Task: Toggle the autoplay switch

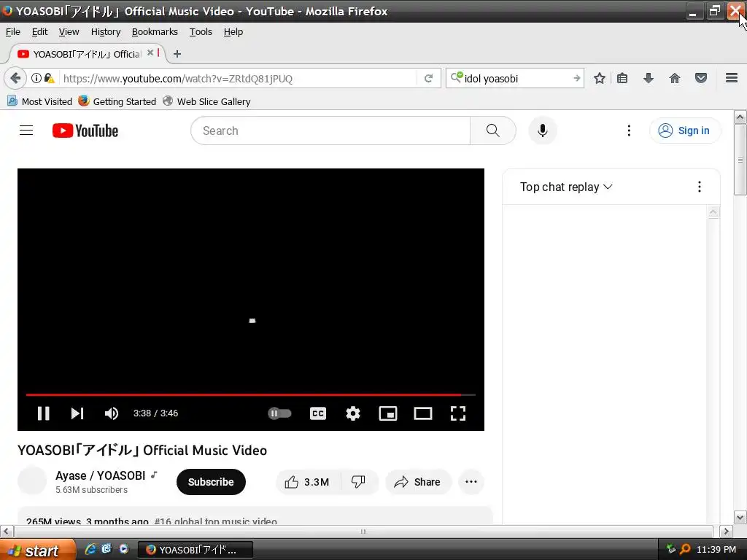Action: click(279, 413)
